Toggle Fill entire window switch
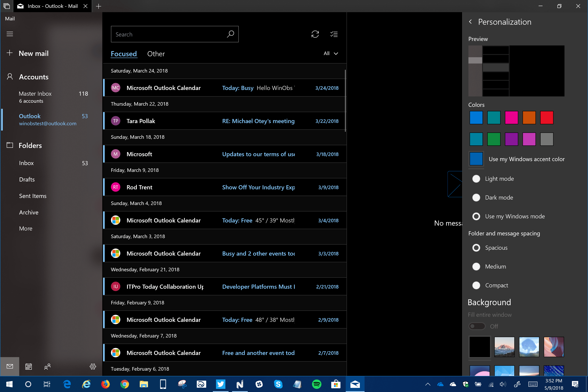This screenshot has height=392, width=588. pyautogui.click(x=477, y=326)
